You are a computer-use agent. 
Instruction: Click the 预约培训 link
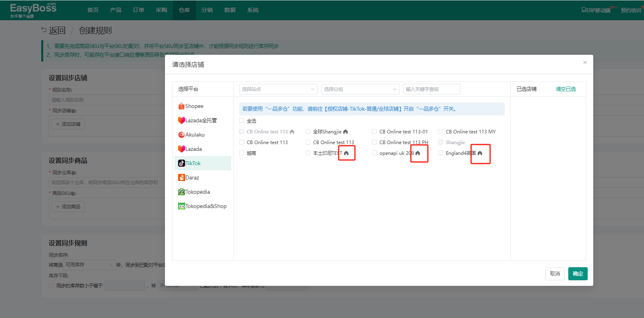tap(631, 10)
